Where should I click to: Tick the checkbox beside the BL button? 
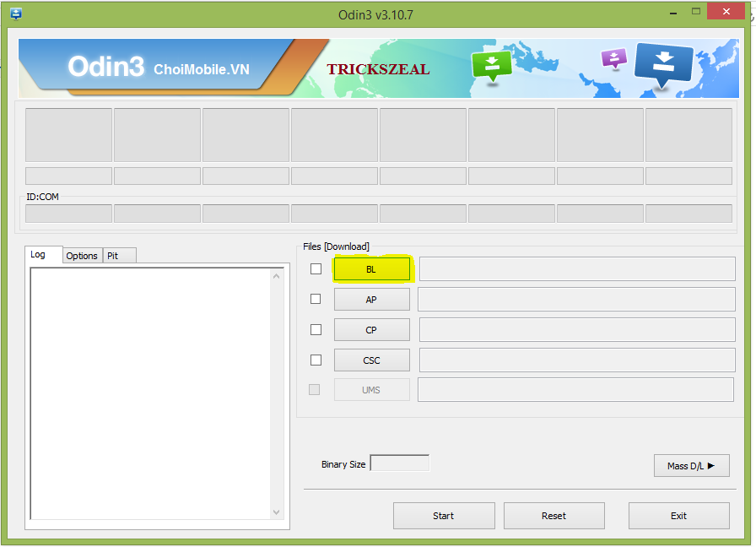[316, 268]
